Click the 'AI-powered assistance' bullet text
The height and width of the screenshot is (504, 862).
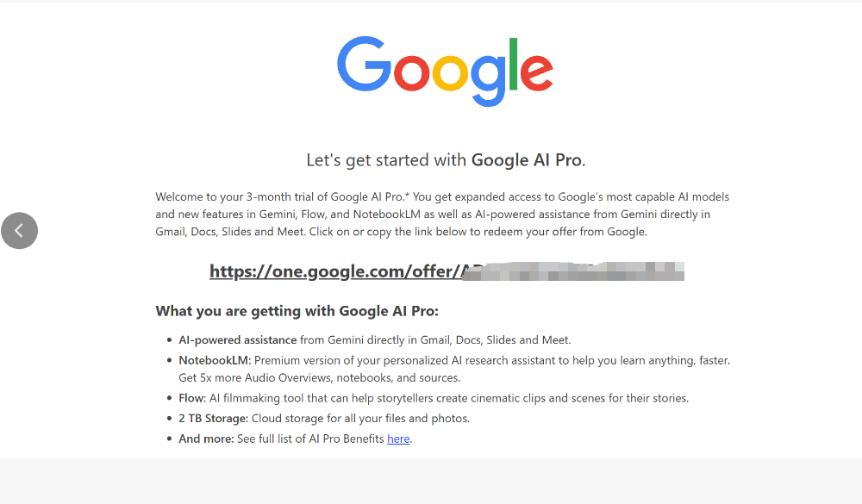pyautogui.click(x=238, y=339)
